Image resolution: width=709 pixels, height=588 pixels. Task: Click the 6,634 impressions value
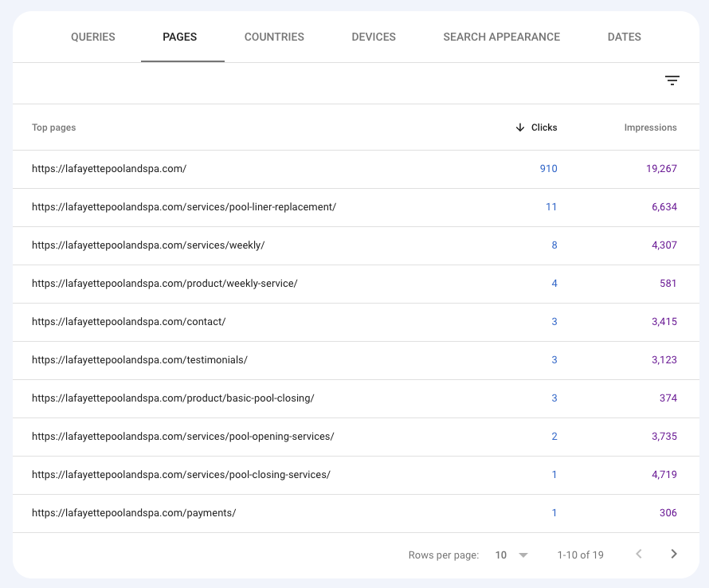pos(664,207)
